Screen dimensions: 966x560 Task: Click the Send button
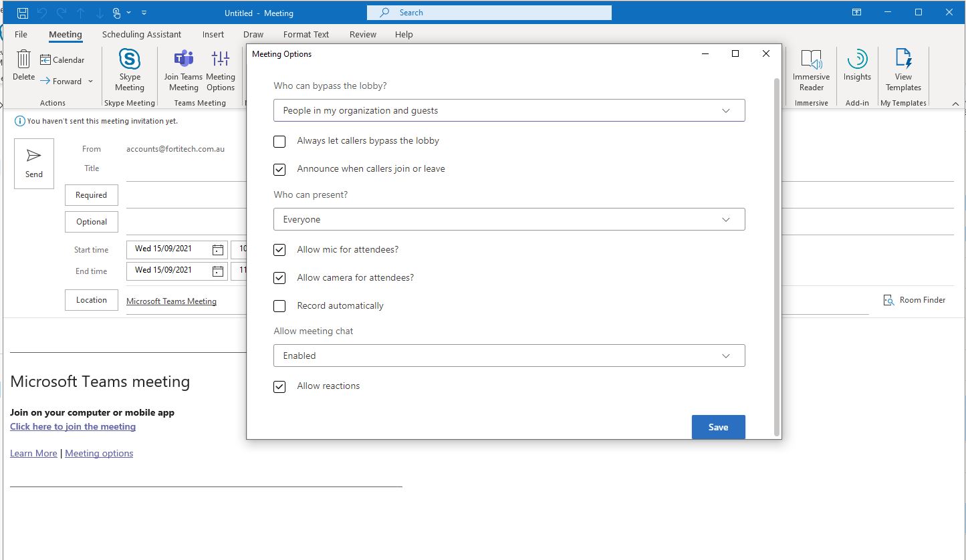pos(34,164)
